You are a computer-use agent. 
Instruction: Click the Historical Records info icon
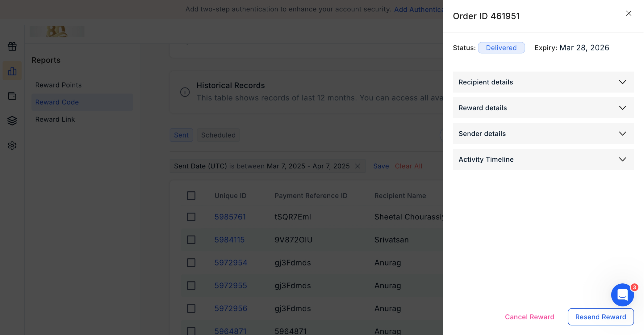[x=185, y=92]
